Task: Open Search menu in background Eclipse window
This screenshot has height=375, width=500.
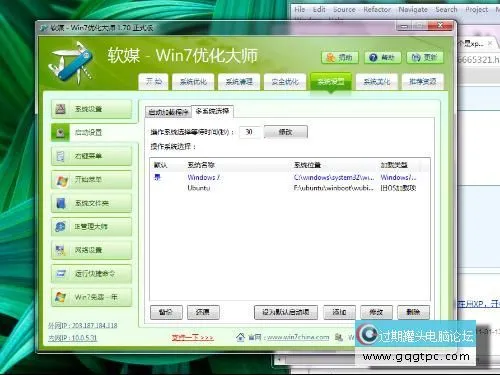Action: point(446,9)
